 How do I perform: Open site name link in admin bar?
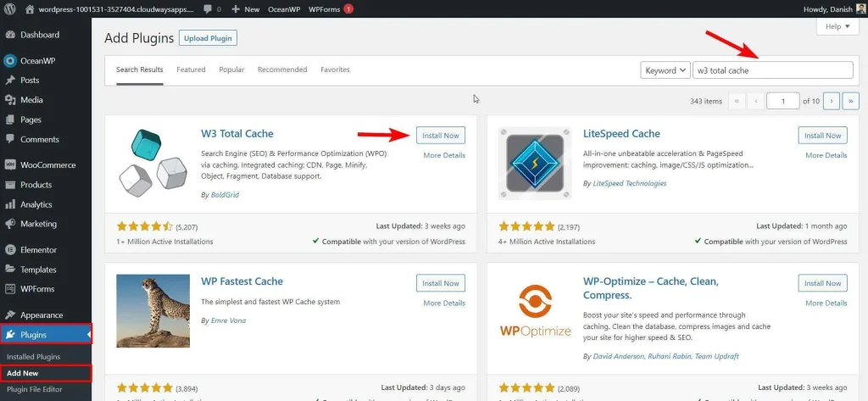pyautogui.click(x=117, y=9)
